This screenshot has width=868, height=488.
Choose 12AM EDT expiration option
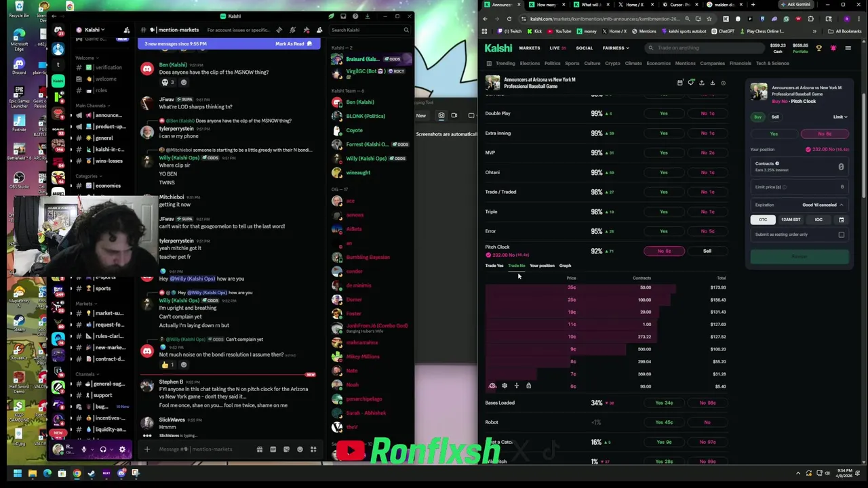791,220
